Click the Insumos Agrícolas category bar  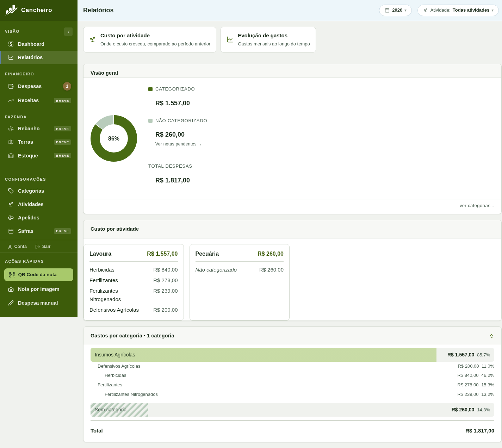pyautogui.click(x=292, y=355)
